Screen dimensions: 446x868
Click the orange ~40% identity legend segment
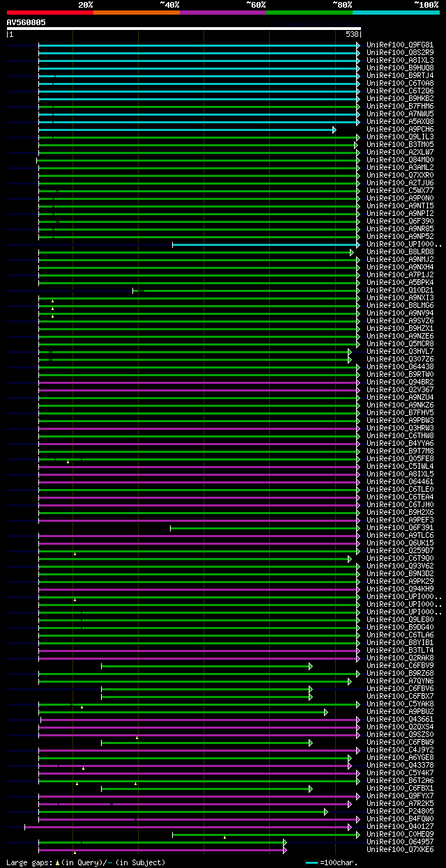[137, 13]
